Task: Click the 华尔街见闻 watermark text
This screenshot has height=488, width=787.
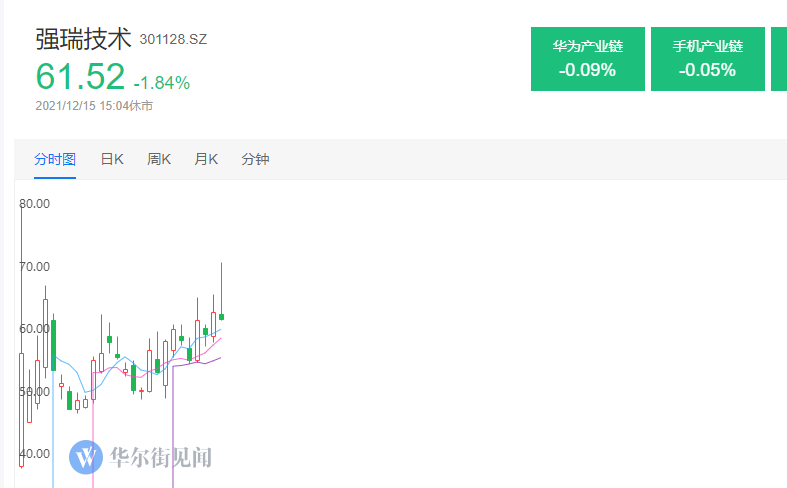Action: point(161,457)
